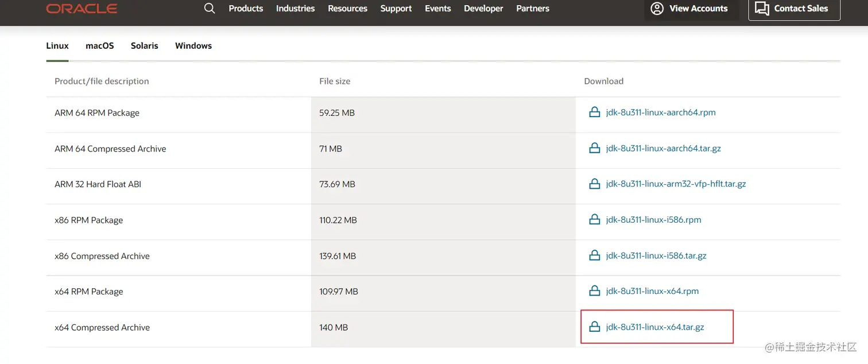Image resolution: width=868 pixels, height=364 pixels.
Task: Click the View Accounts button
Action: tap(691, 9)
